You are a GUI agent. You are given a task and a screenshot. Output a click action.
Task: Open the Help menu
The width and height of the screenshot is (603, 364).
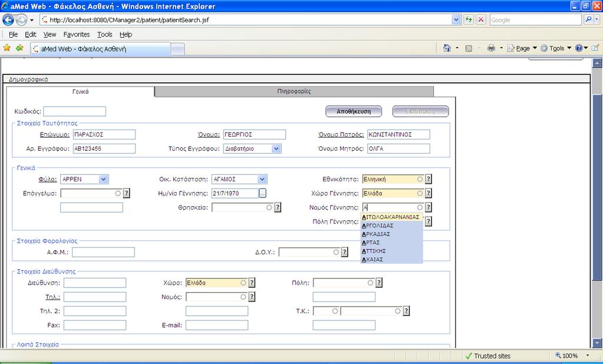click(x=126, y=34)
